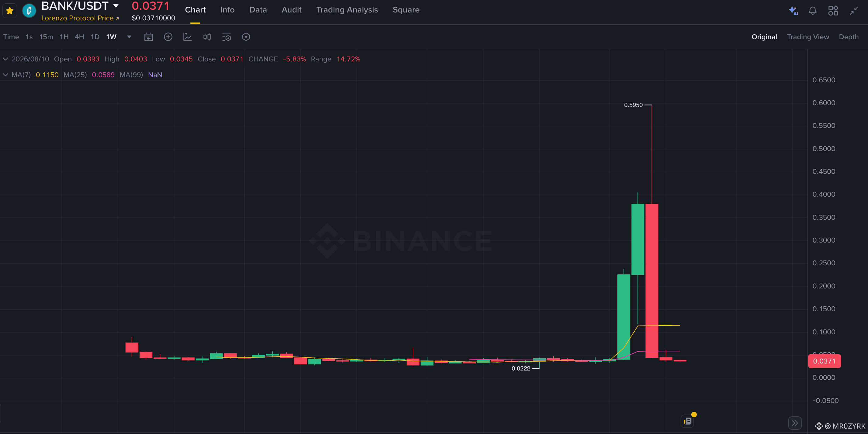Open the Square tab
Screen dimensions: 868x434
406,10
